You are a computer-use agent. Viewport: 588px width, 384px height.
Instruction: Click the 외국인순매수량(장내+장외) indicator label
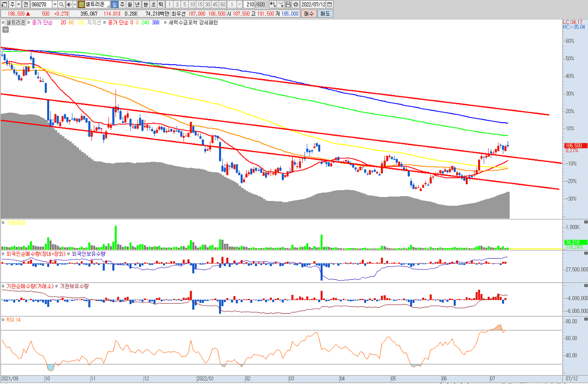pyautogui.click(x=36, y=254)
